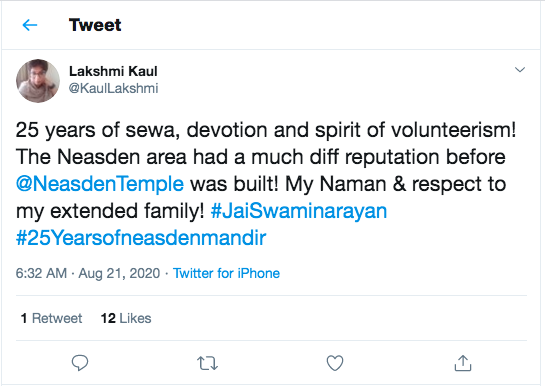This screenshot has height=386, width=545.
Task: Click the @KaulLakshmi handle
Action: tap(113, 88)
